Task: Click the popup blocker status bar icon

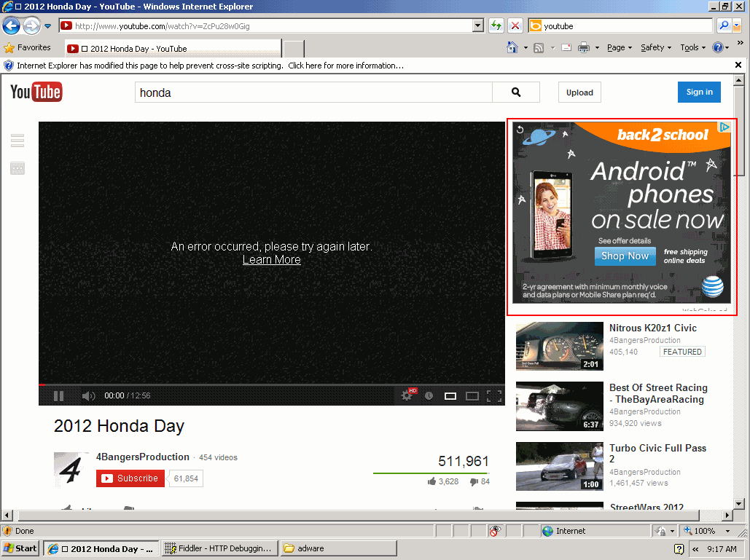Action: [496, 531]
